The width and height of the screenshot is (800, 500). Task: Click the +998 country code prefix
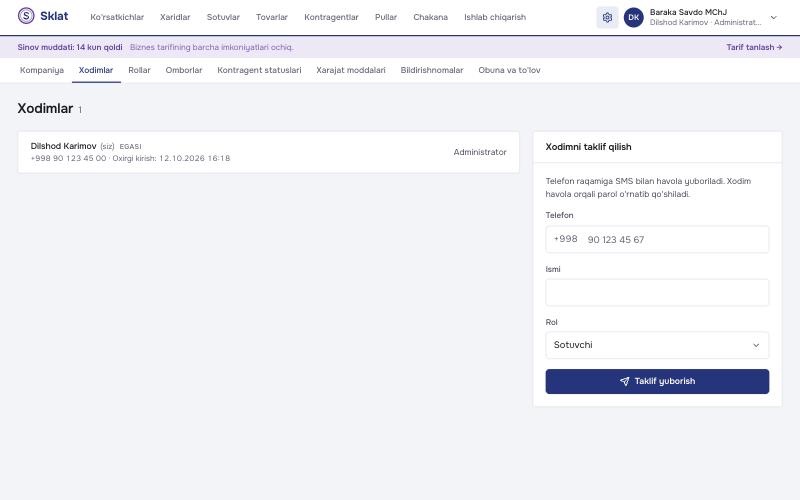click(565, 239)
